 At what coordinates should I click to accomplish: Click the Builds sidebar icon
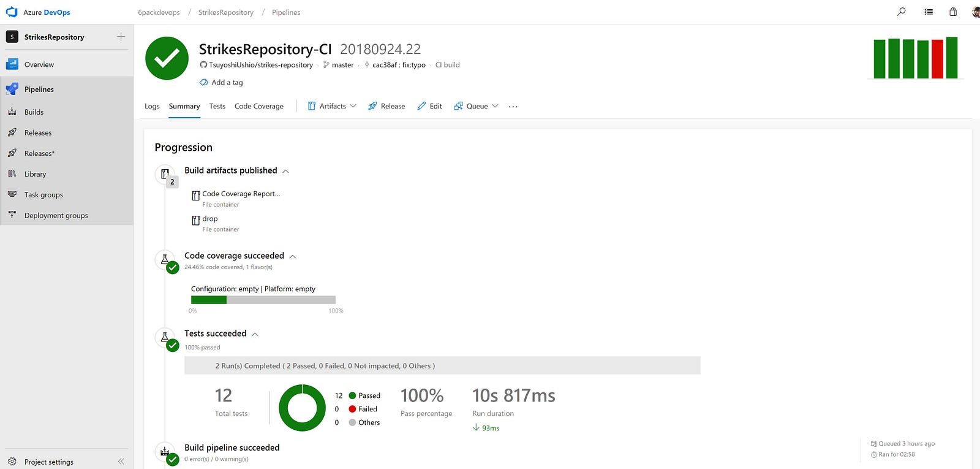click(x=12, y=112)
